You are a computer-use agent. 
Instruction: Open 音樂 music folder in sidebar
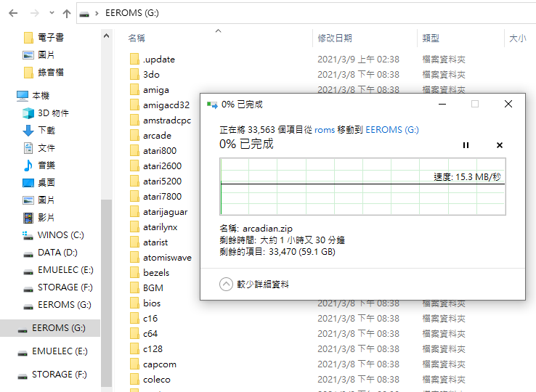(46, 165)
